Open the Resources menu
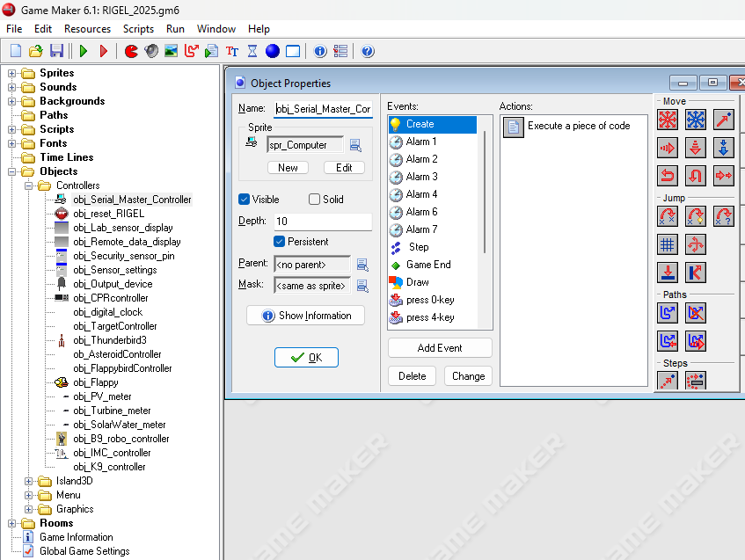The image size is (745, 560). pyautogui.click(x=87, y=29)
